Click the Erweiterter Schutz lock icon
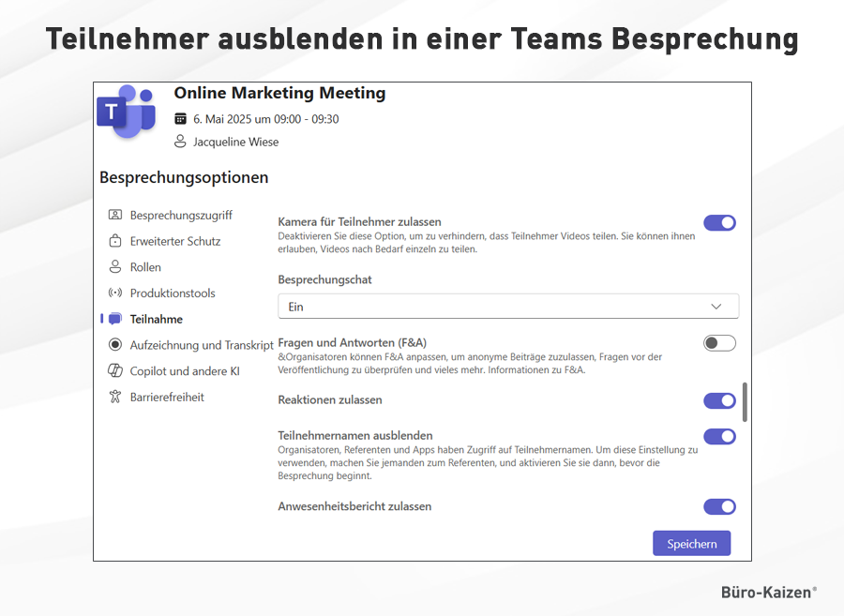 [115, 241]
